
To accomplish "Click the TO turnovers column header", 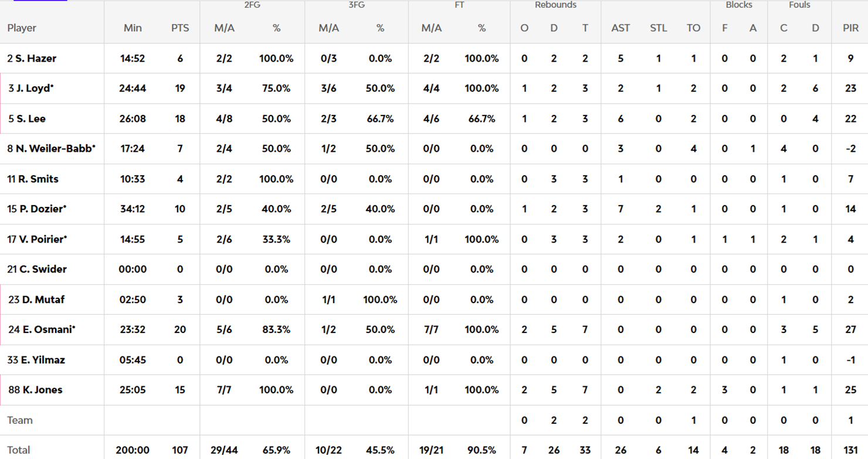I will click(693, 28).
